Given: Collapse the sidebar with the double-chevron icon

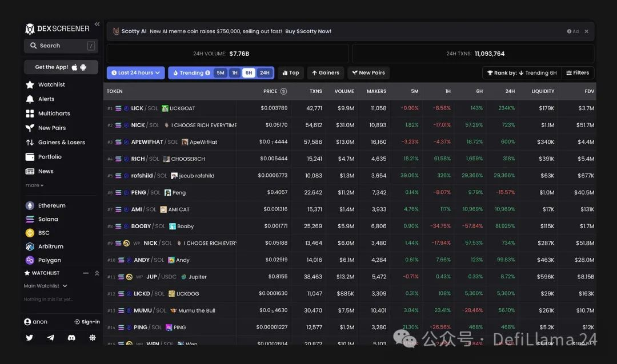Looking at the screenshot, I should (x=97, y=24).
